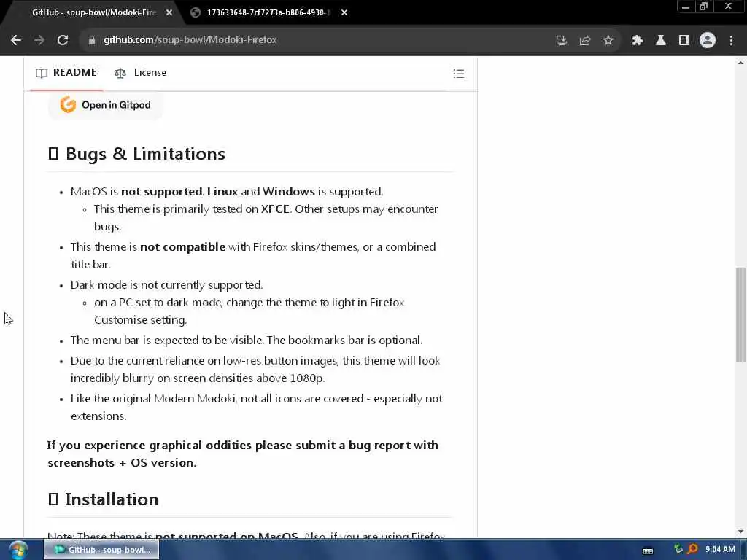Click the address bar URL github.com/soup-bowl/Modoki-Firefox
The width and height of the screenshot is (747, 560).
(190, 40)
